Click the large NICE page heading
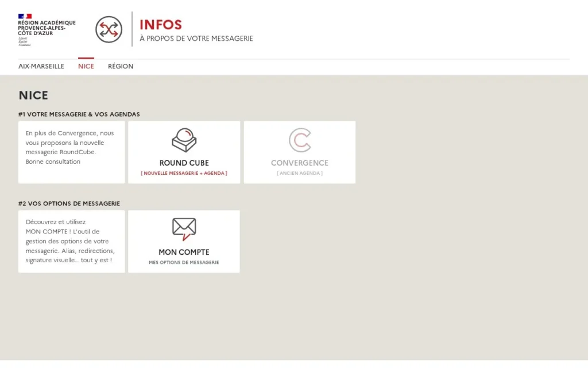 [x=33, y=95]
